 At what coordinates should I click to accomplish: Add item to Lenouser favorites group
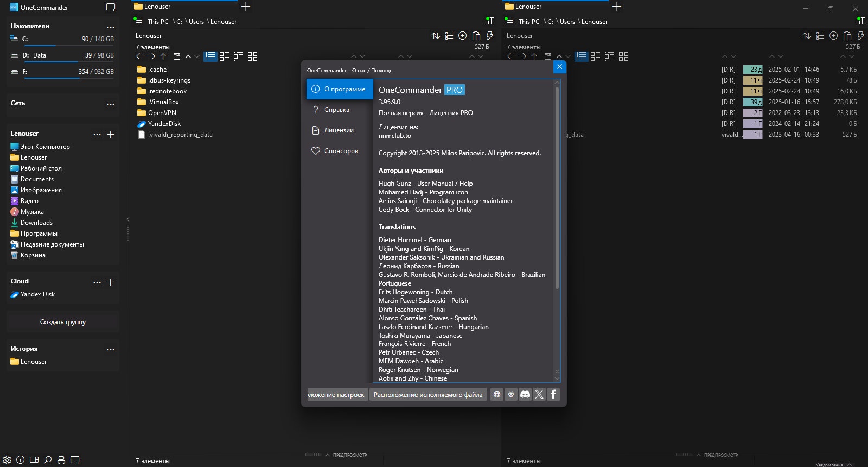point(111,134)
